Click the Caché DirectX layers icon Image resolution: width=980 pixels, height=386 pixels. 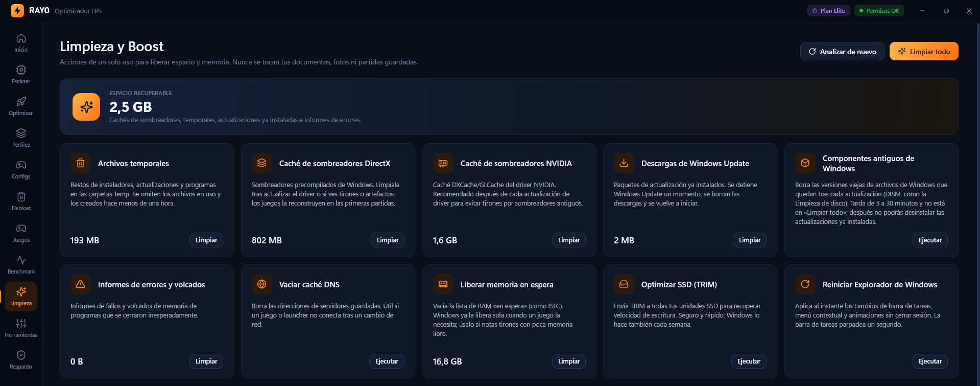(x=262, y=163)
